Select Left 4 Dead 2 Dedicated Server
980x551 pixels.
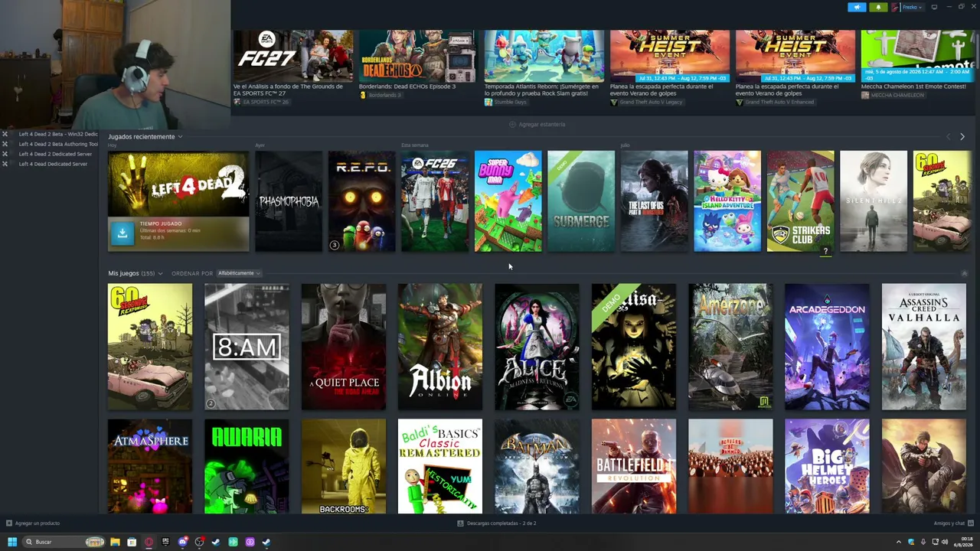click(55, 154)
